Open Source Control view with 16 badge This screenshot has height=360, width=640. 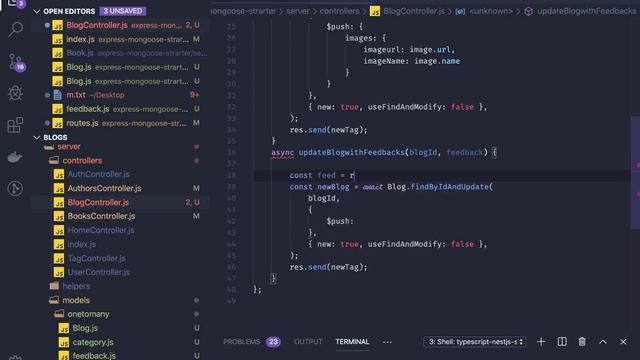[16, 62]
